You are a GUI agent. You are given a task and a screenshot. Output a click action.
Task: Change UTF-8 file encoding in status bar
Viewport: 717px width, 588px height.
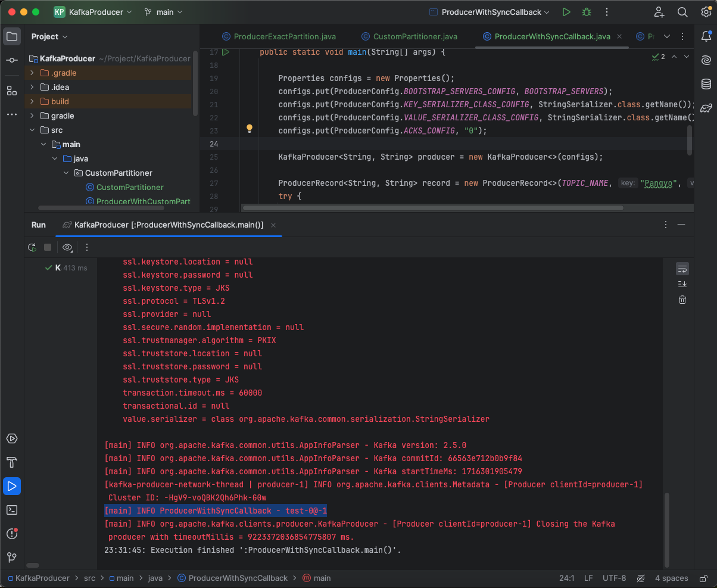tap(614, 578)
